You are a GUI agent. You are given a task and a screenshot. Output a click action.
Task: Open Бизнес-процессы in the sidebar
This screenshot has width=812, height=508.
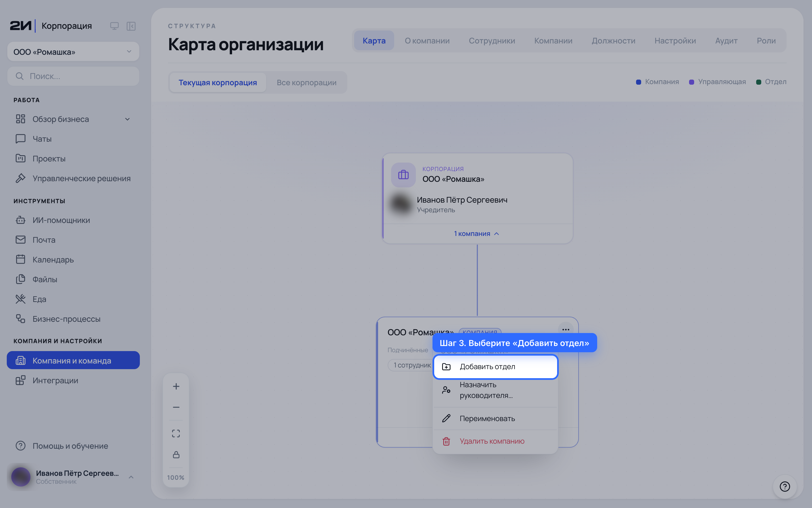point(73,319)
